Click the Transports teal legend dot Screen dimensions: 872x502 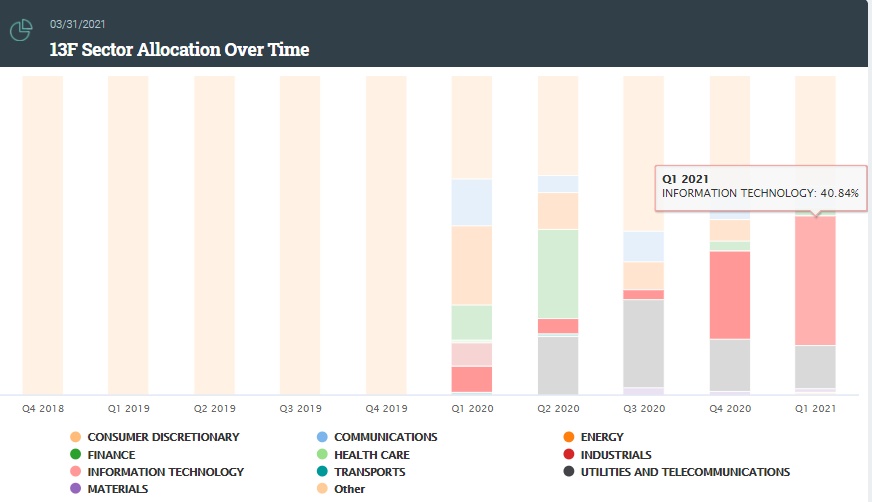321,472
